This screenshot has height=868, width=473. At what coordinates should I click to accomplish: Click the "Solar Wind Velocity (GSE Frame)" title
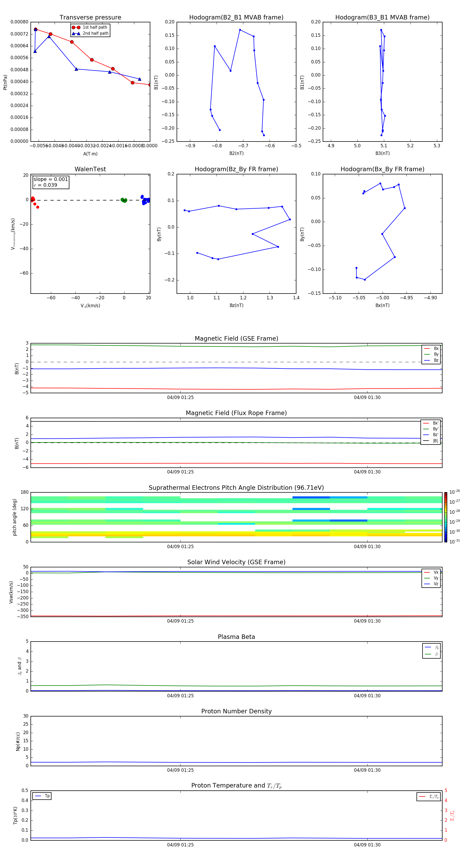click(x=236, y=562)
